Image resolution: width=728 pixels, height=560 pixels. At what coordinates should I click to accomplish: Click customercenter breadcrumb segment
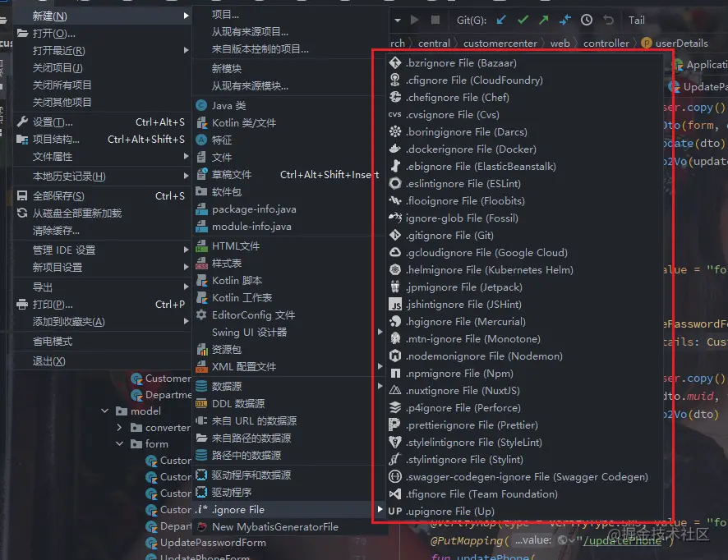[500, 44]
